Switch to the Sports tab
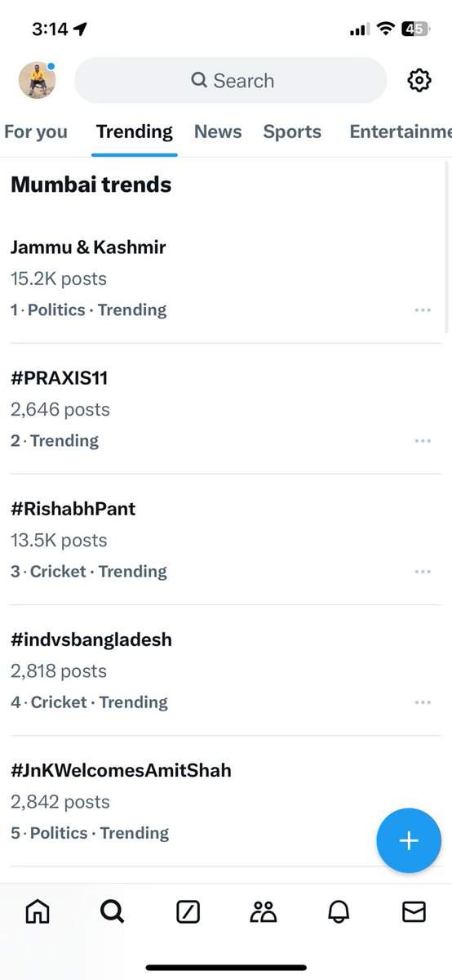 (292, 131)
